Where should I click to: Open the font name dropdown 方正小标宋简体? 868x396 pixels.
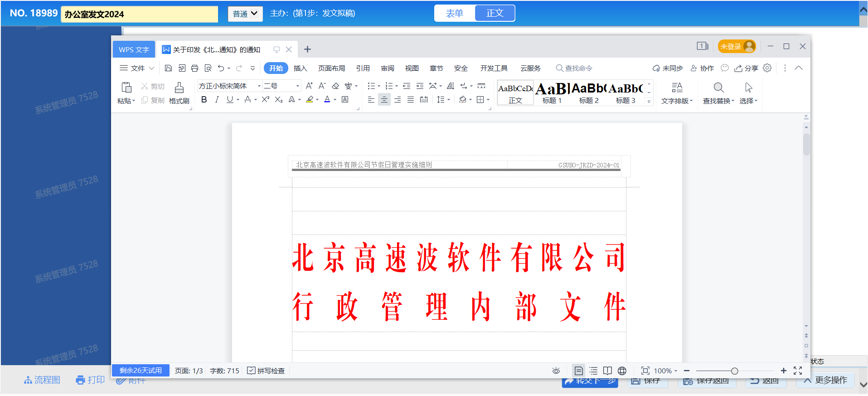click(x=259, y=86)
